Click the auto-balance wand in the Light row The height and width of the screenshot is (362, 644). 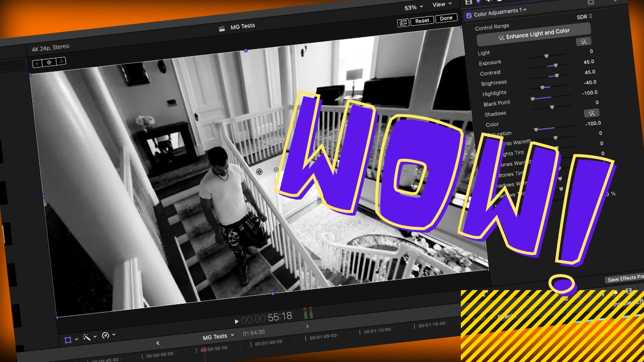click(x=583, y=42)
